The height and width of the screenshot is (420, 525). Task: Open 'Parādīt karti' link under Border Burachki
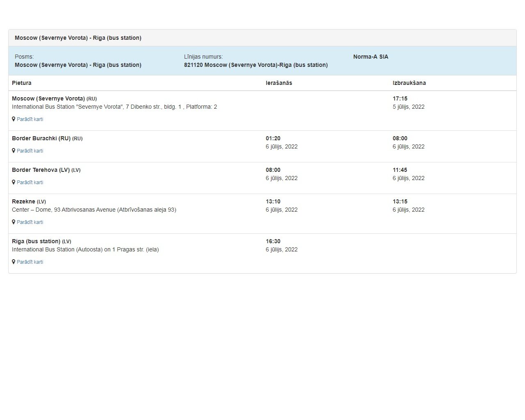pos(30,151)
